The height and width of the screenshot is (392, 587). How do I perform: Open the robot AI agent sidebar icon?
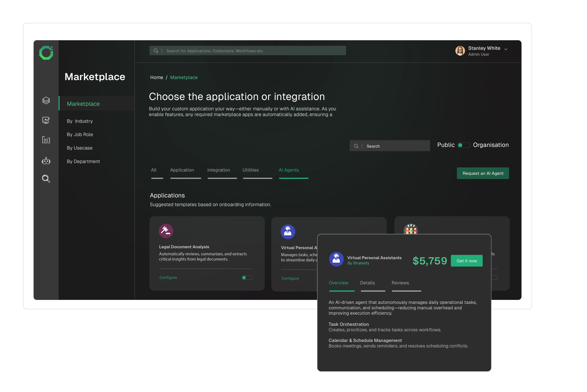(46, 160)
